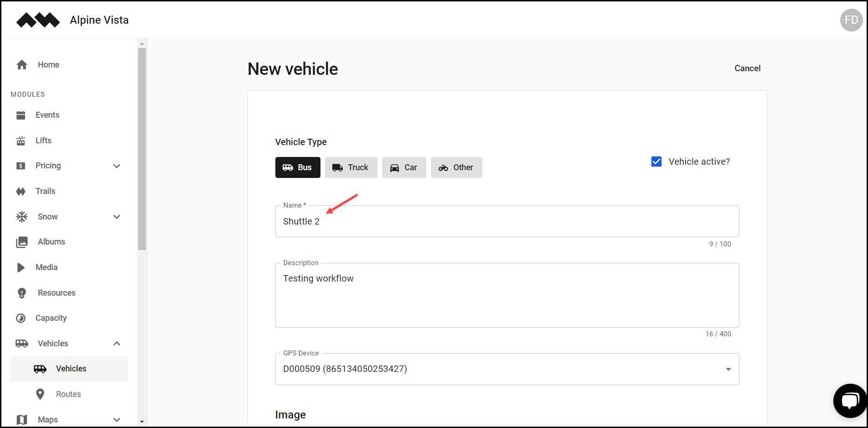868x428 pixels.
Task: Collapse the Vehicles section
Action: pos(117,343)
